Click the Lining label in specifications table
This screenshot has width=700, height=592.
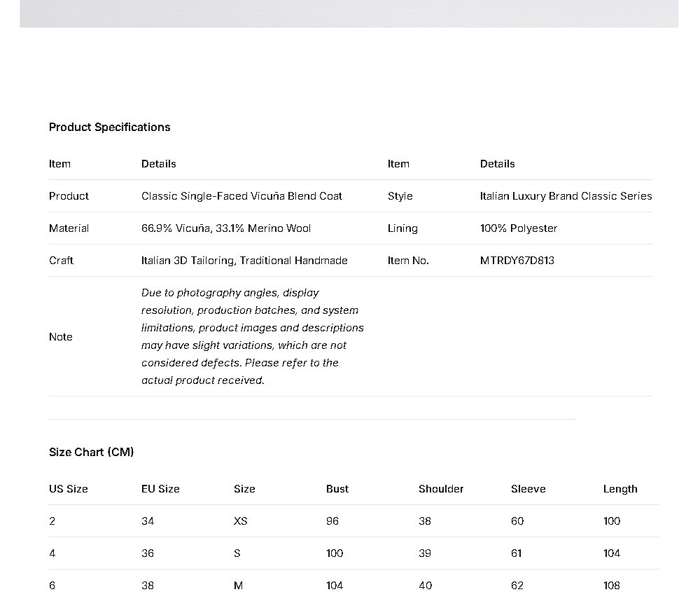click(x=402, y=228)
